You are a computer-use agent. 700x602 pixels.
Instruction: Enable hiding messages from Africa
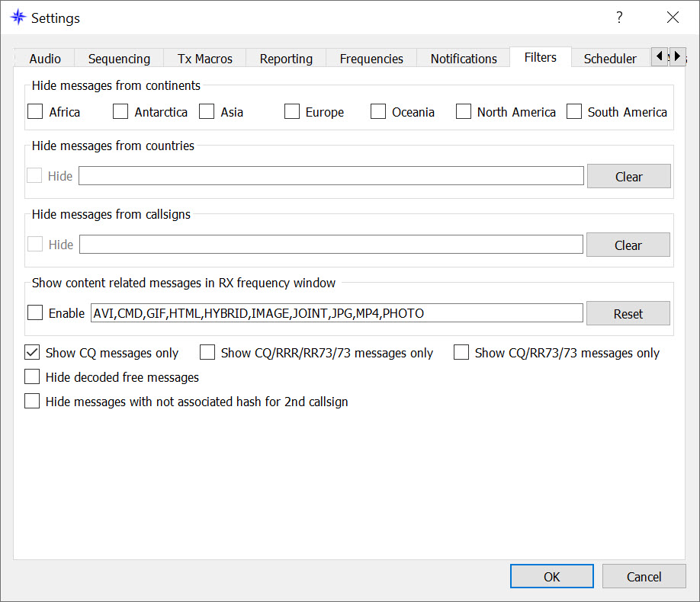pos(35,112)
